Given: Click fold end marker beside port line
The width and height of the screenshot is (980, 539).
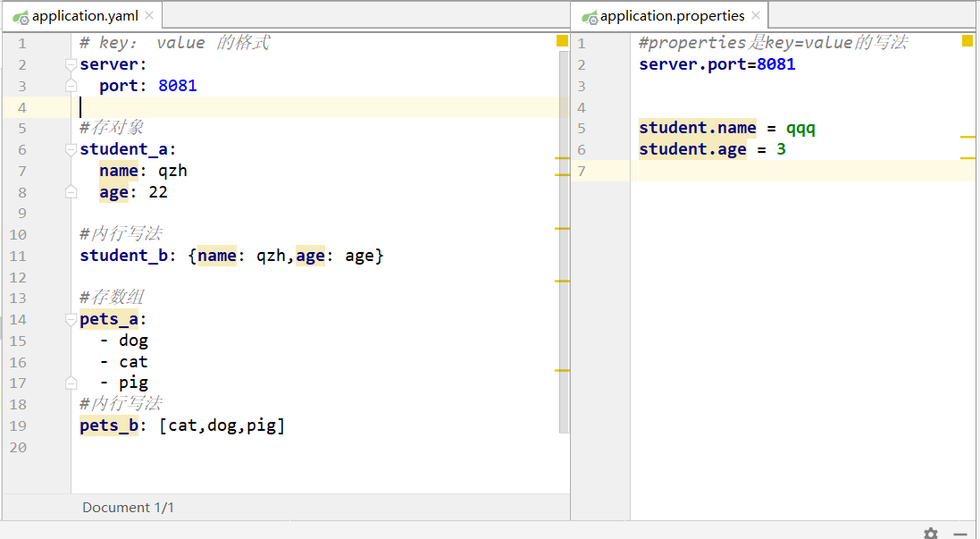Looking at the screenshot, I should 71,86.
